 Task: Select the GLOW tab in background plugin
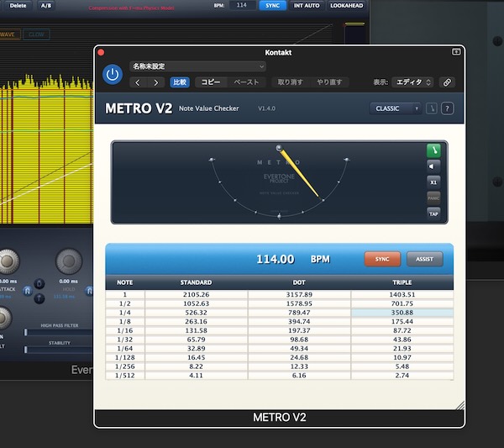(x=36, y=34)
